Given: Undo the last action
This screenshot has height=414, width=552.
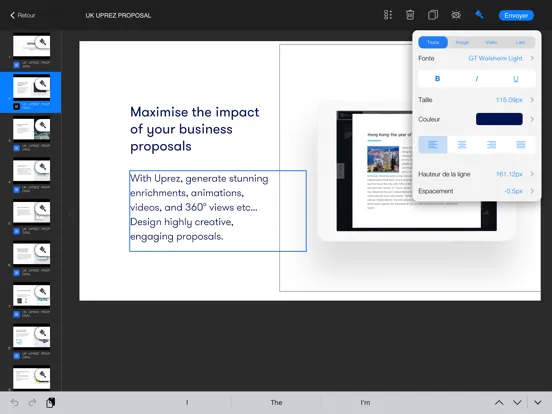Looking at the screenshot, I should click(14, 402).
